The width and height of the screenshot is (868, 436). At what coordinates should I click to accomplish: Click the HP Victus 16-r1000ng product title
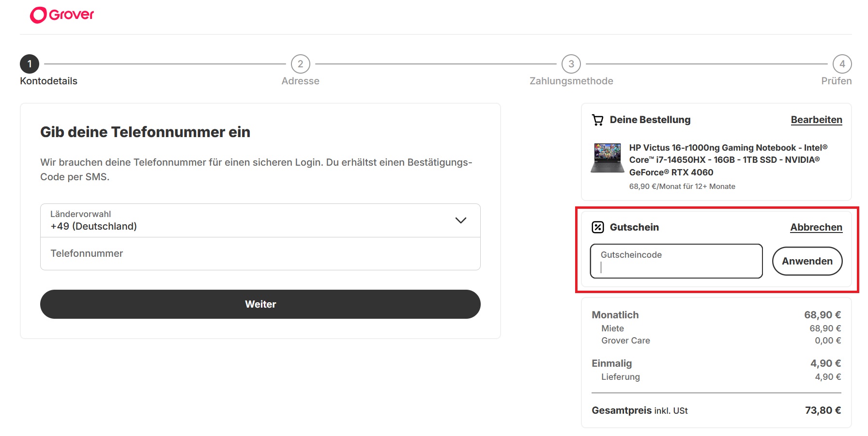[x=729, y=160]
